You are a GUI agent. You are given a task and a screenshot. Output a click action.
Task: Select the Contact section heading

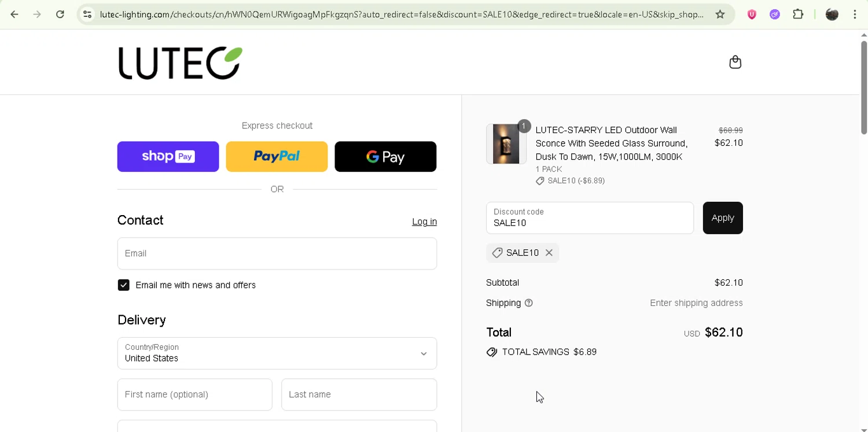point(141,220)
